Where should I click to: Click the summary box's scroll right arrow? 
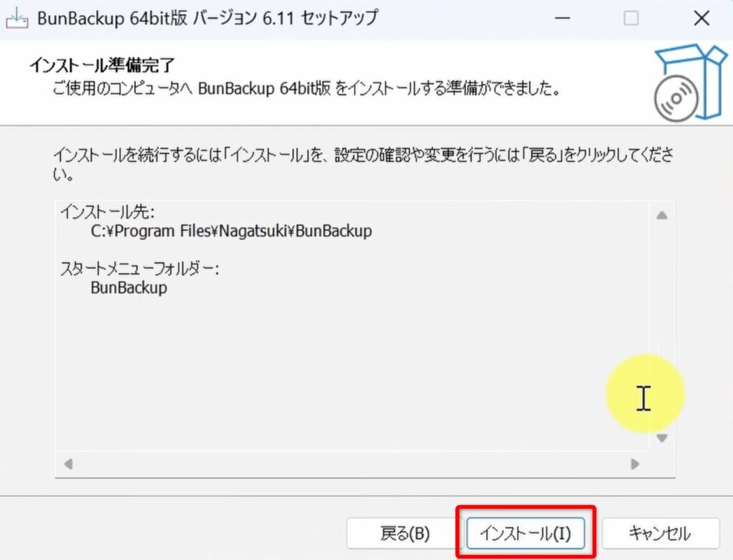634,464
